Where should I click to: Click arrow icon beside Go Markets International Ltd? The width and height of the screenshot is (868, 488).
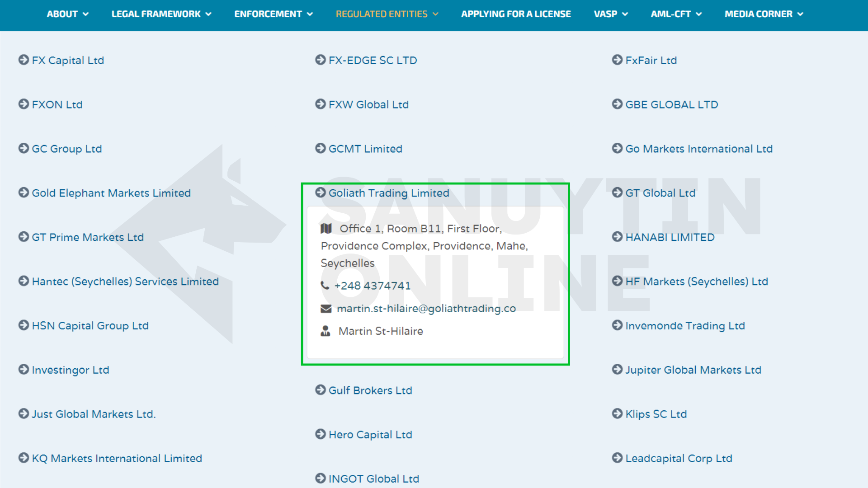617,148
